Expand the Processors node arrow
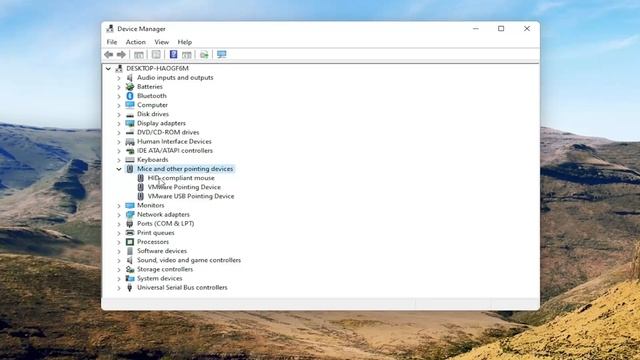 point(119,242)
